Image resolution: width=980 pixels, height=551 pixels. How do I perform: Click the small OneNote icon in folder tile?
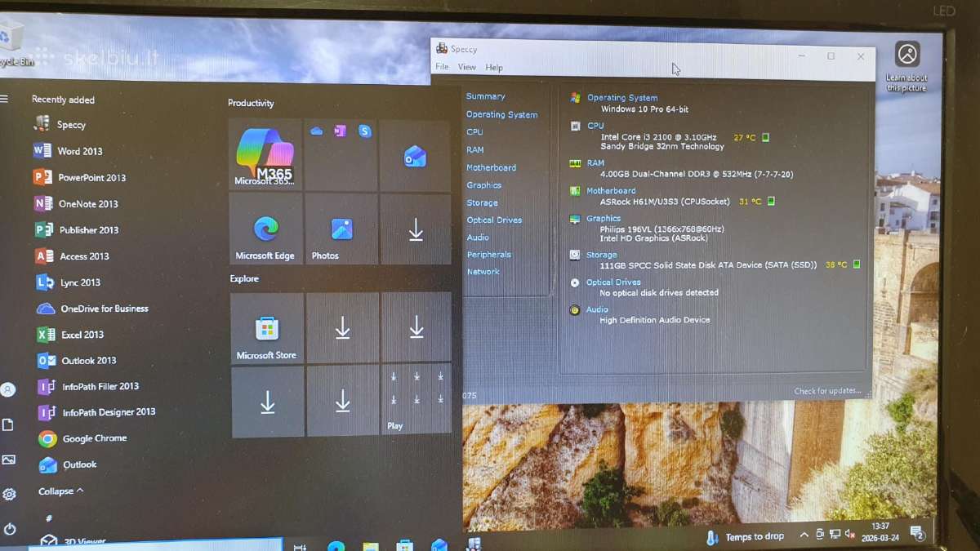point(341,131)
